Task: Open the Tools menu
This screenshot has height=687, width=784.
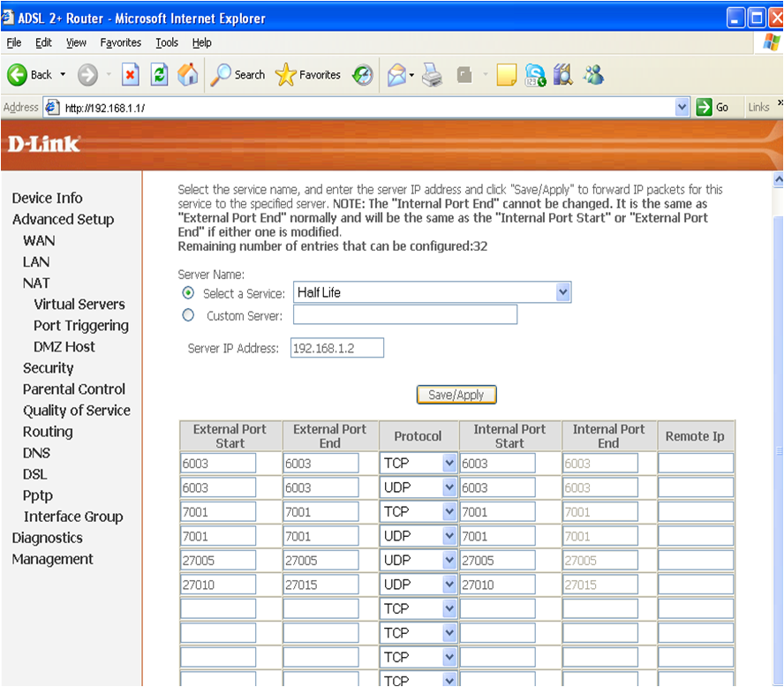Action: coord(167,42)
